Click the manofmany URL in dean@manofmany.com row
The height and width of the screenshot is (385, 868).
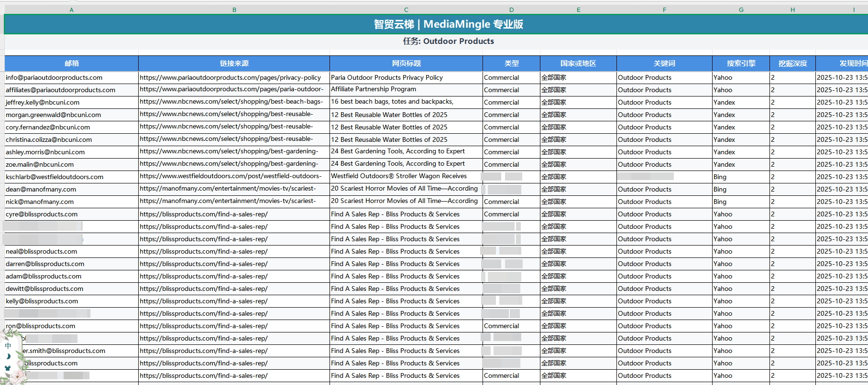[x=234, y=189]
